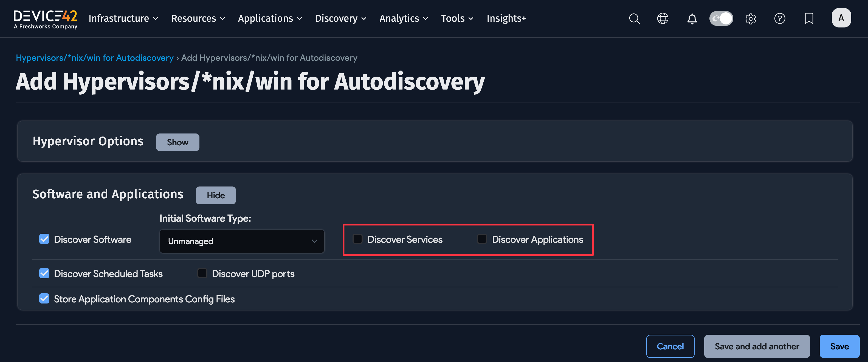Click the user avatar icon
The height and width of the screenshot is (362, 868).
(841, 18)
